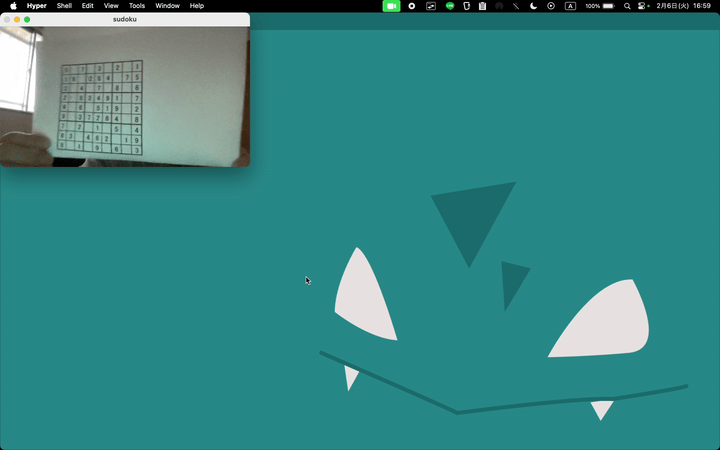The image size is (720, 450).
Task: Minimize the sudoku window
Action: (17, 19)
